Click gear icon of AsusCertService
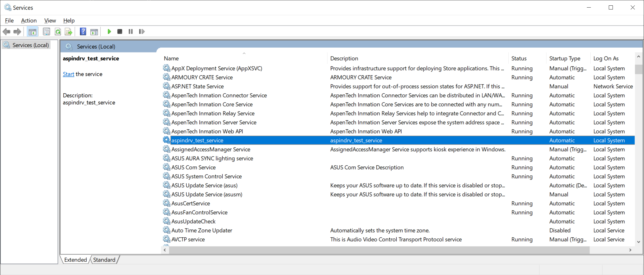Image resolution: width=644 pixels, height=275 pixels. click(x=166, y=203)
